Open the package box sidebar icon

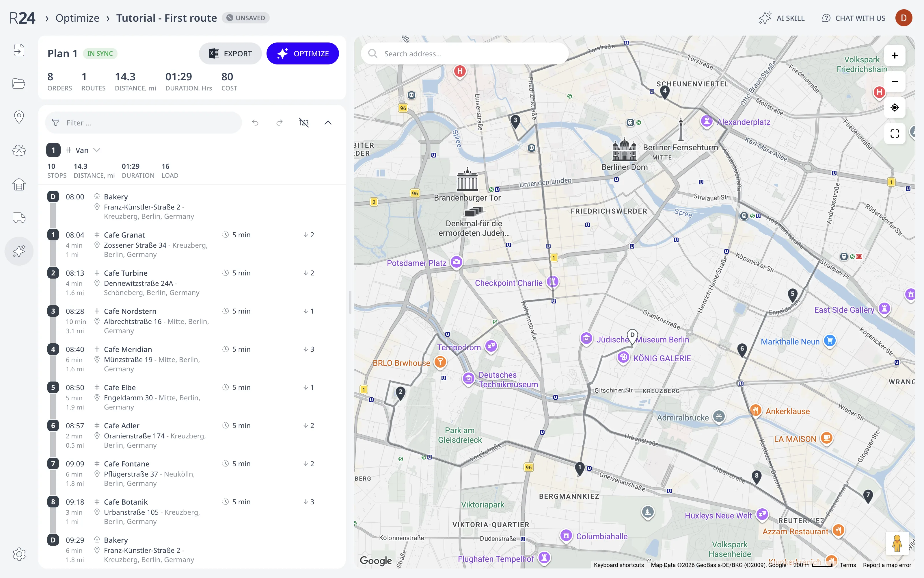19,151
